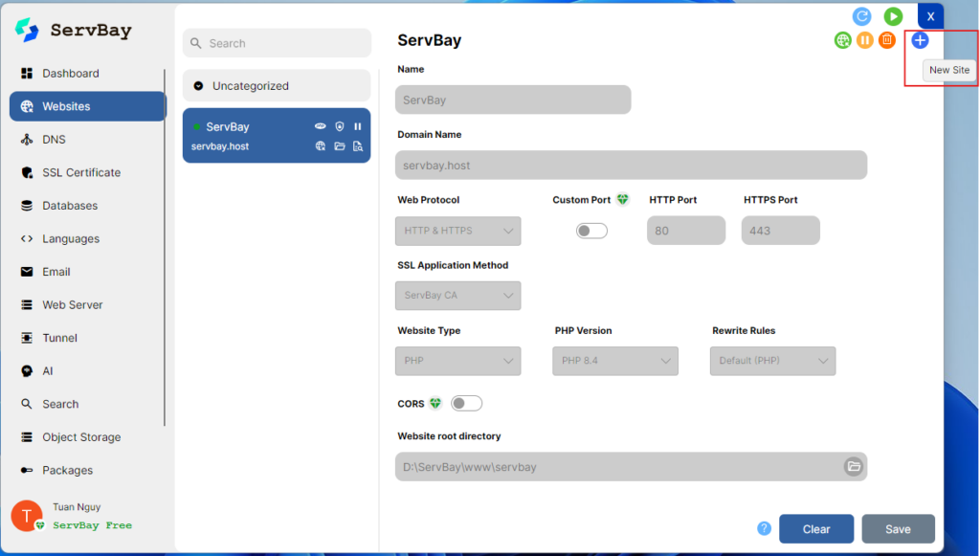Pause the ServBay site in the list

pyautogui.click(x=358, y=126)
